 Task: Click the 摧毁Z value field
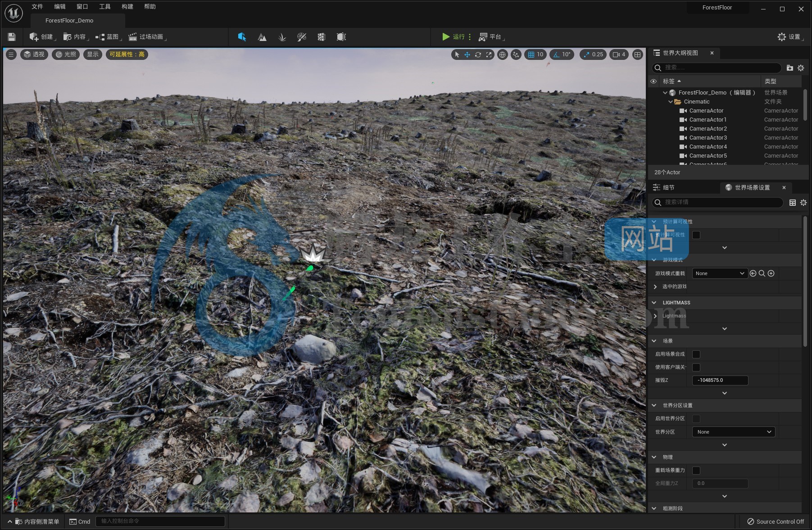pos(720,381)
